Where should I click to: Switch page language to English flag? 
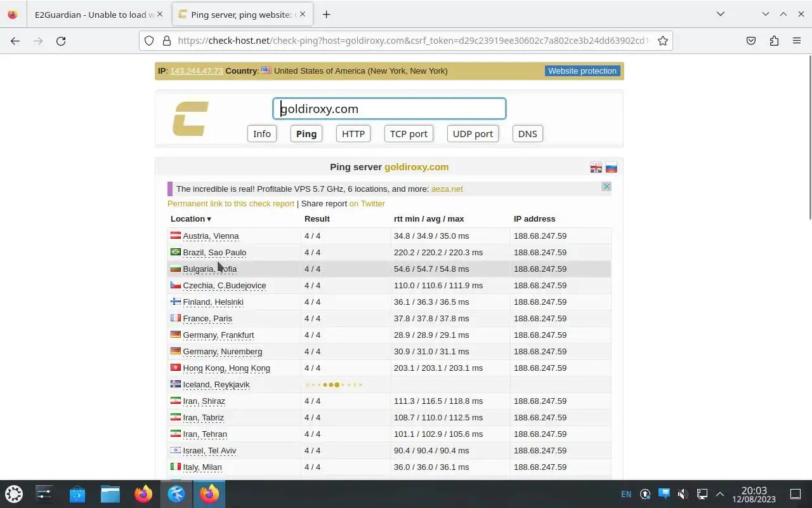pos(596,168)
